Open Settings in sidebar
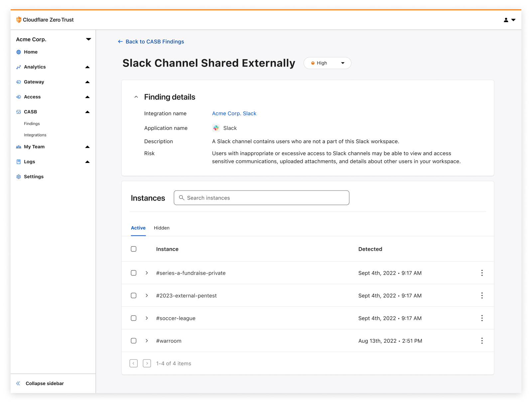 (34, 177)
